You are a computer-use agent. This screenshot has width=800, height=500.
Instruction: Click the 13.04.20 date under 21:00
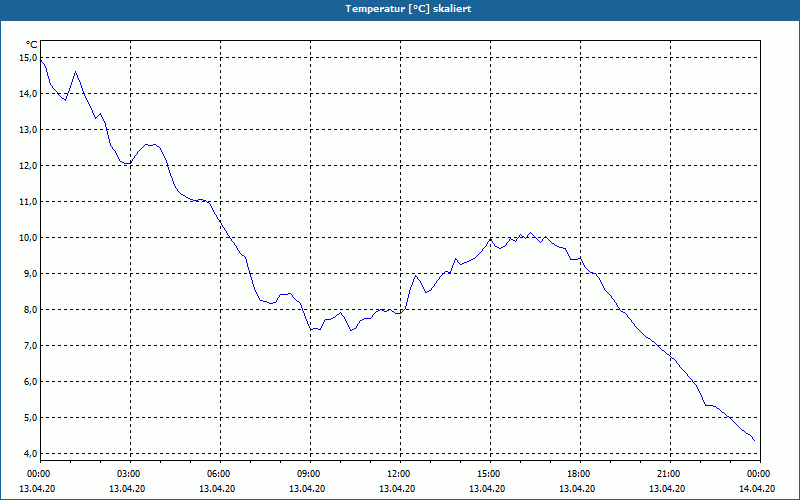click(667, 489)
